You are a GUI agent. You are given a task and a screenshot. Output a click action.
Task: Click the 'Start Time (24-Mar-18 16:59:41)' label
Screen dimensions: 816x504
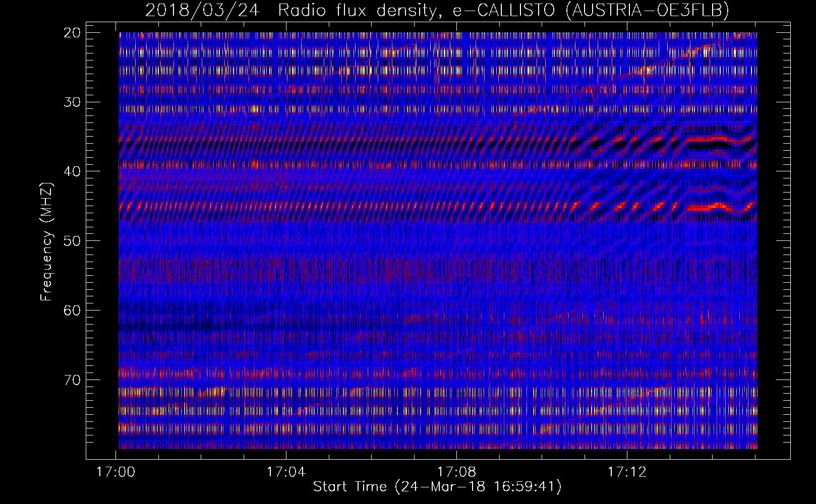tap(437, 487)
